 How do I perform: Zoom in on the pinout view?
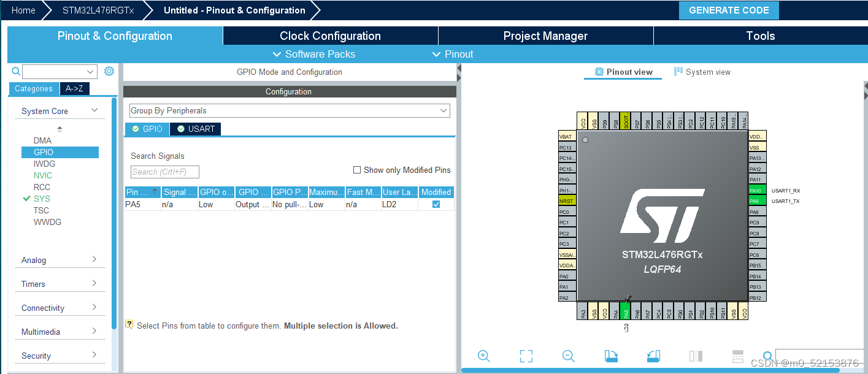tap(483, 356)
